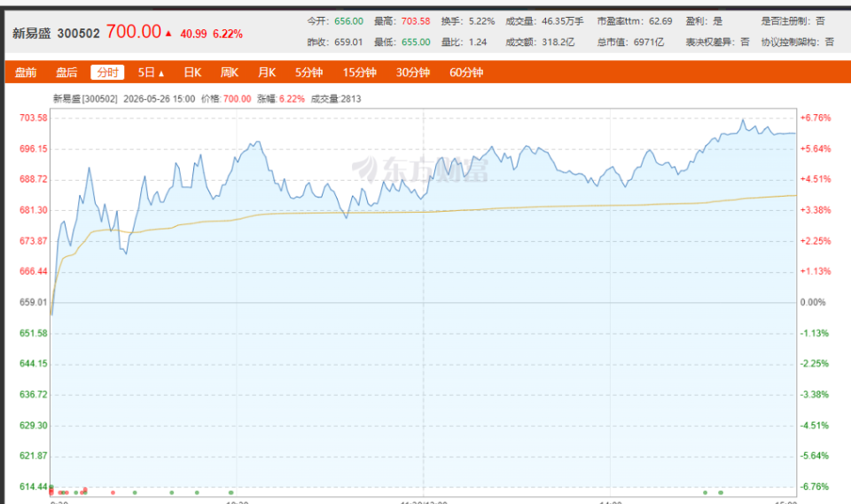The width and height of the screenshot is (851, 504).
Task: Click the +2.25% right axis label
Action: tap(816, 241)
